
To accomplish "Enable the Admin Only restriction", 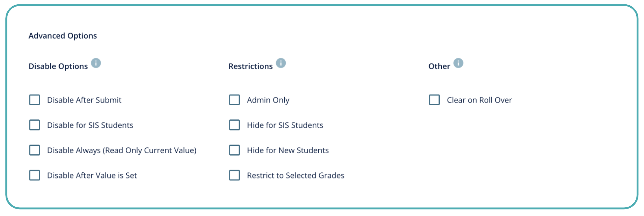I will coord(234,100).
